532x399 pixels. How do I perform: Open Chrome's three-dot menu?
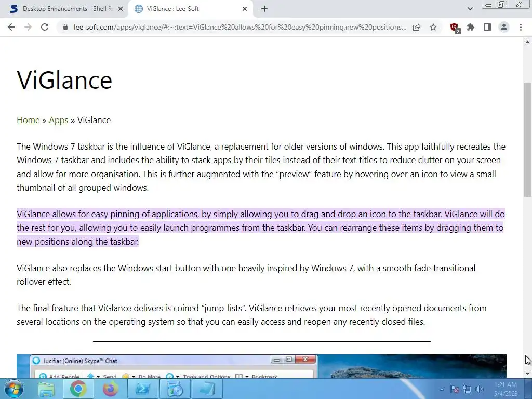click(x=521, y=27)
